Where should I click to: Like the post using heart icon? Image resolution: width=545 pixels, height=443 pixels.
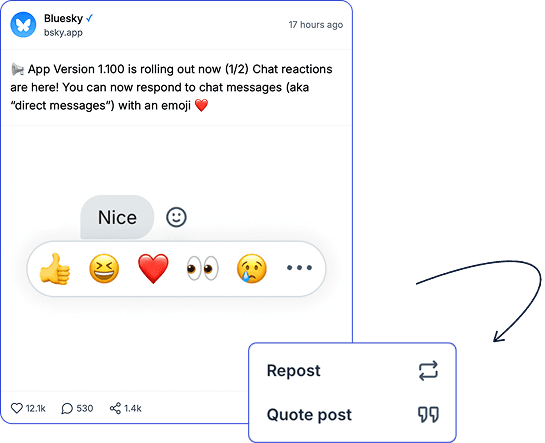[x=17, y=408]
